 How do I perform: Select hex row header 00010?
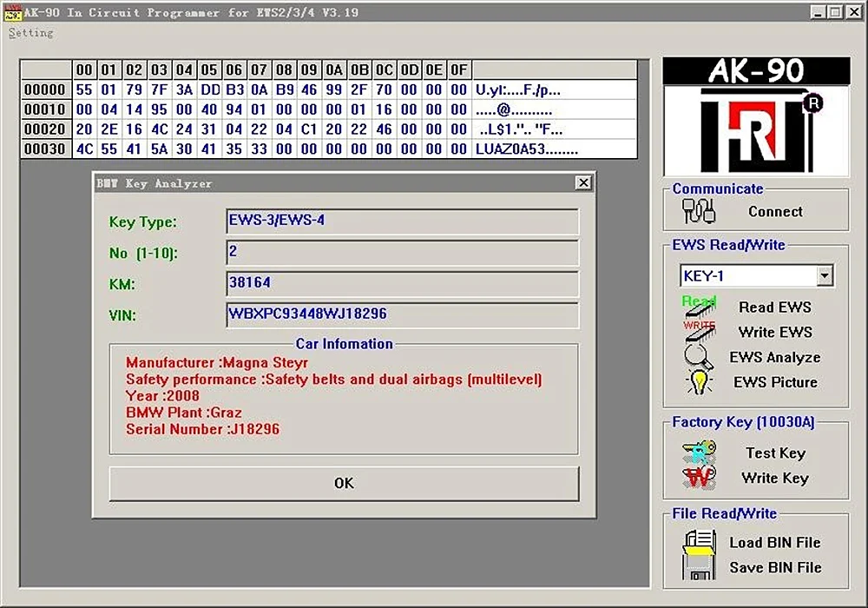45,109
